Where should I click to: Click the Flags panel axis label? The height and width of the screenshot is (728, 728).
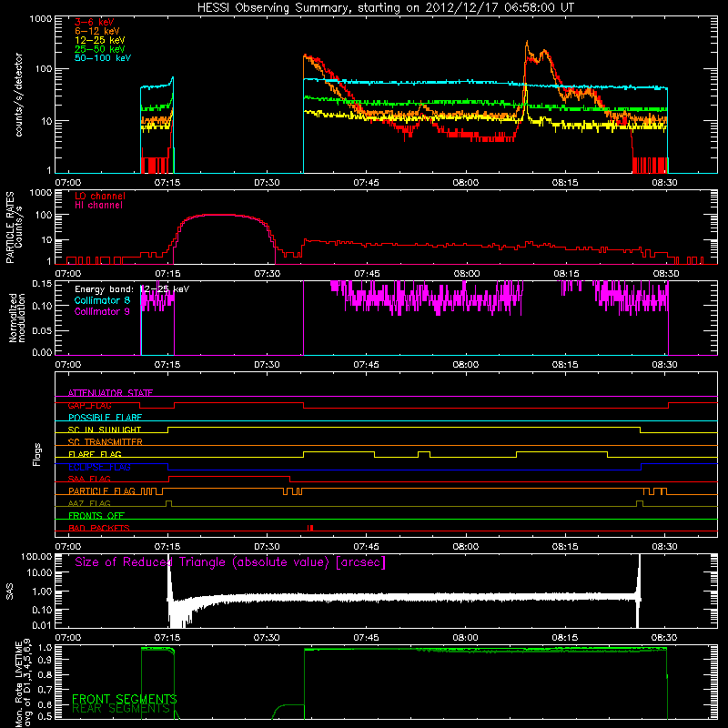[37, 454]
